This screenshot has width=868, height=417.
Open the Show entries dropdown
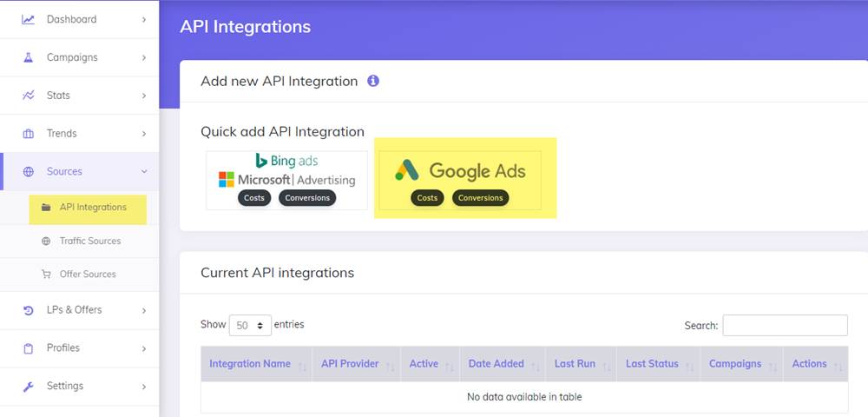pyautogui.click(x=250, y=325)
